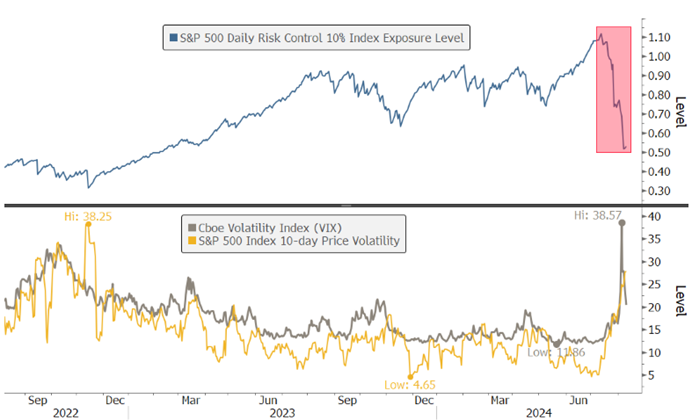692x420 pixels.
Task: Click the Sep label above 2022
Action: point(38,401)
